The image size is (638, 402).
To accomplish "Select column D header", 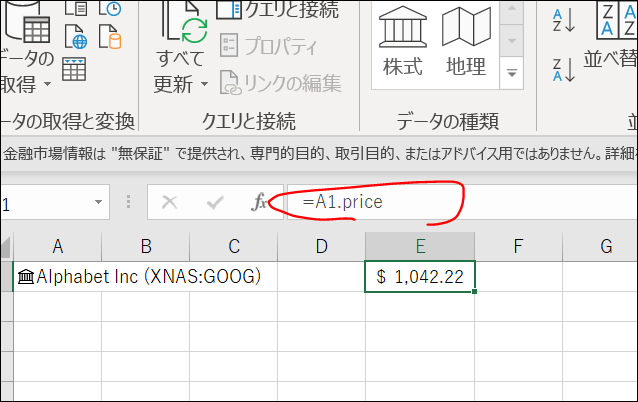I will [321, 246].
